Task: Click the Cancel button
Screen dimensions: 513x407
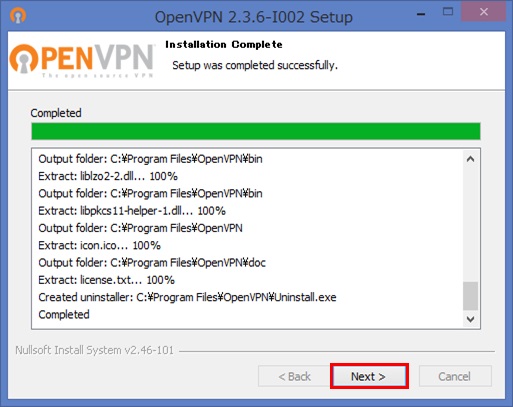Action: [x=455, y=376]
